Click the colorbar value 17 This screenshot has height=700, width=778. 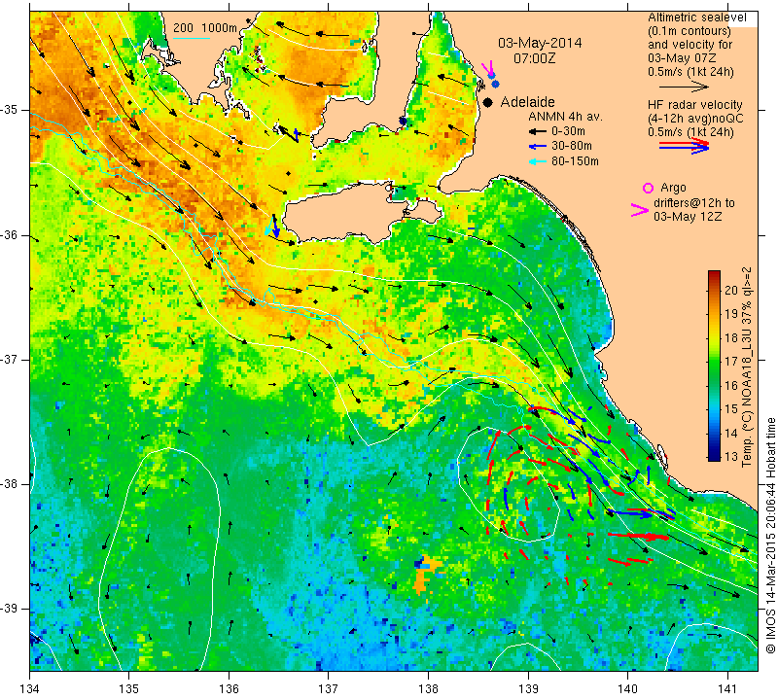tap(731, 361)
